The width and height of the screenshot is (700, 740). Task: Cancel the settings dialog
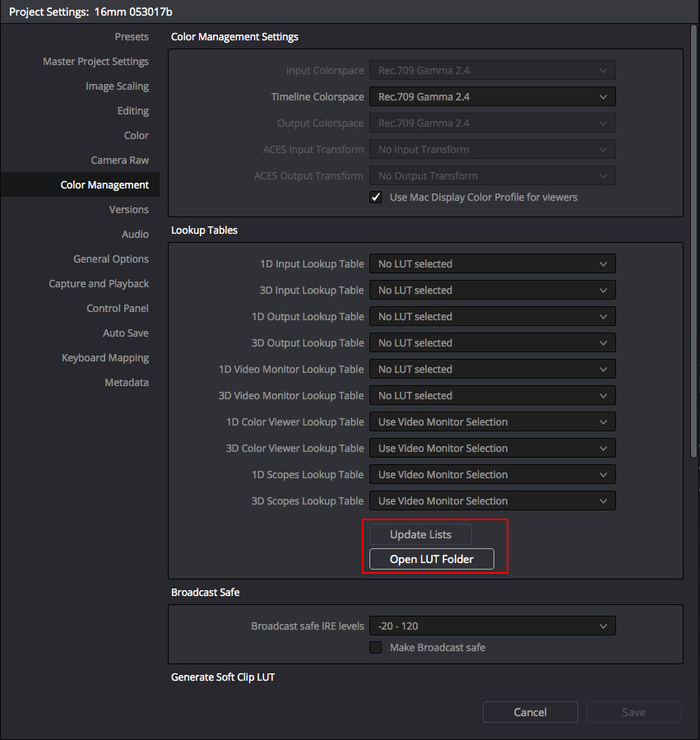[x=530, y=712]
